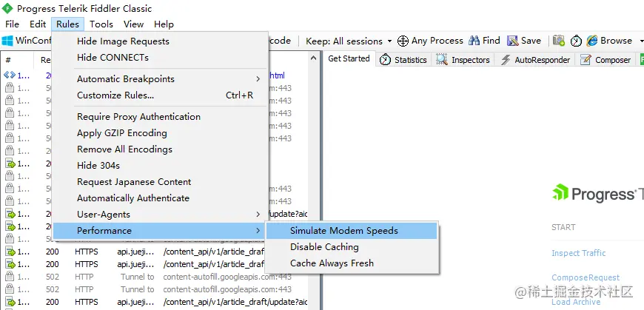This screenshot has height=310, width=644.
Task: Enable Simulate Modem Speeds
Action: pos(343,231)
